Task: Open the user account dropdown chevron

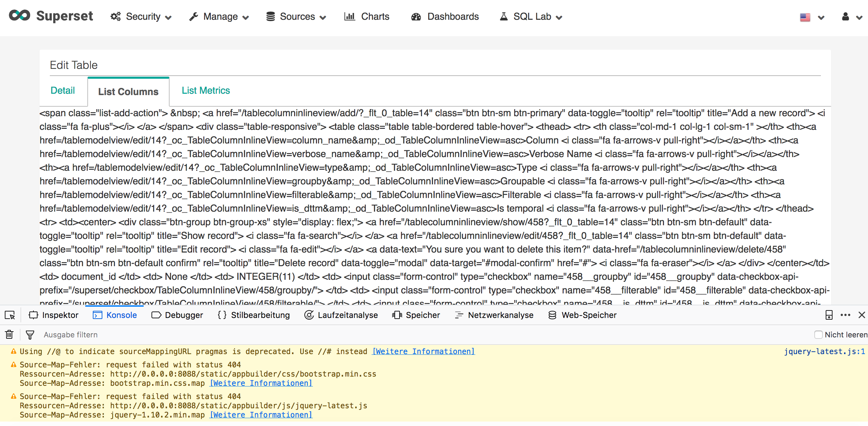Action: click(x=859, y=18)
